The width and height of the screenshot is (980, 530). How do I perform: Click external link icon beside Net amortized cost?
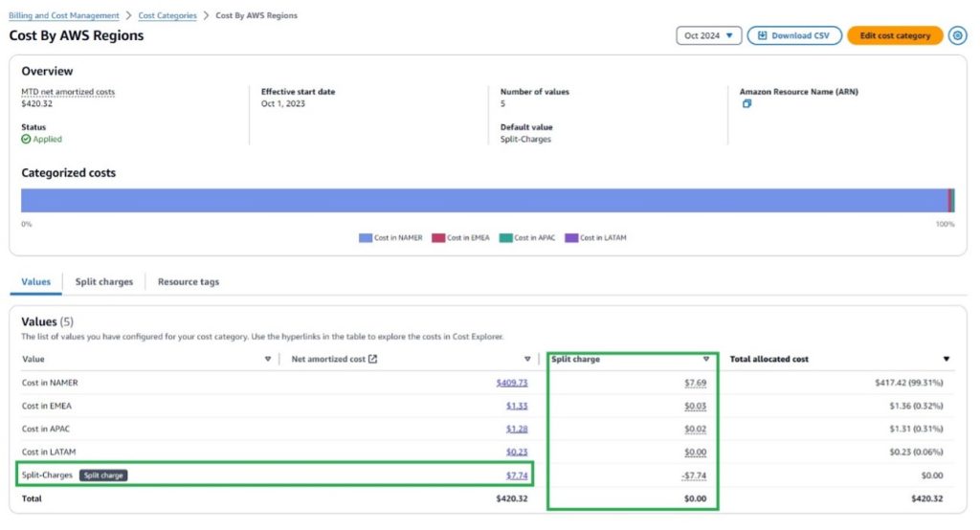click(x=372, y=359)
